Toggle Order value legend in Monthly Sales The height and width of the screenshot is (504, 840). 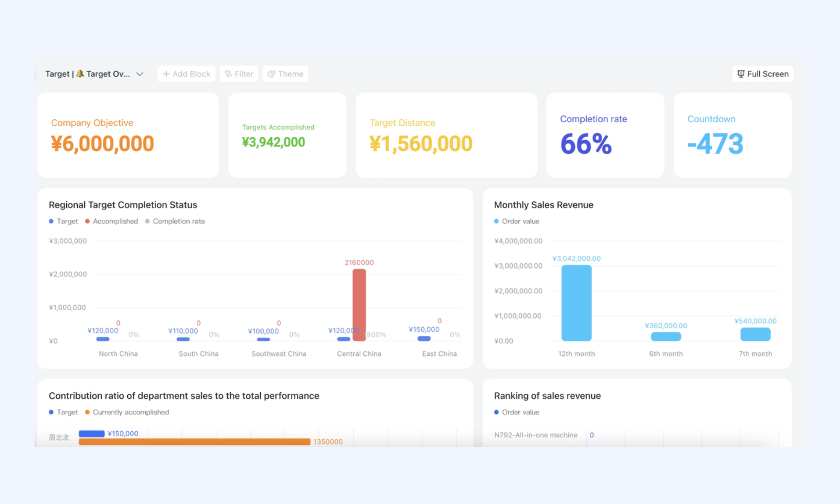(517, 221)
